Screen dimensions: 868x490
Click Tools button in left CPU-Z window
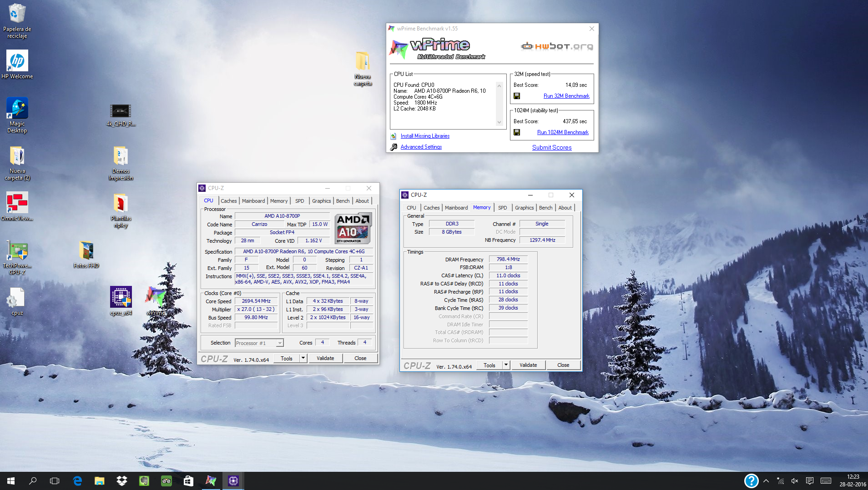(287, 358)
